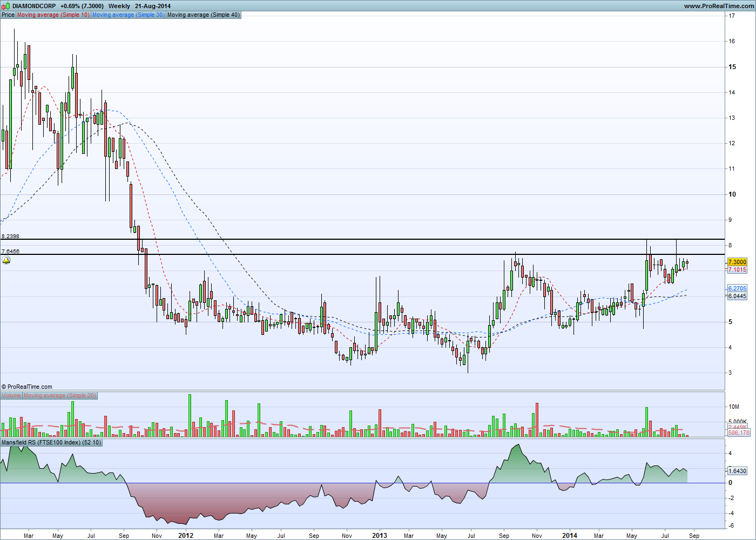756x540 pixels.
Task: Click the red 7.1015 moving average value tag
Action: point(738,269)
